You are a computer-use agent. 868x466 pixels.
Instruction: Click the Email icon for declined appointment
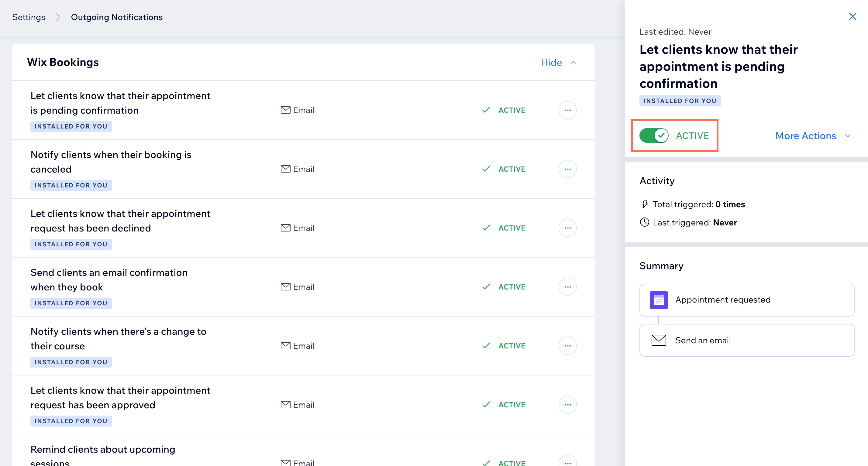[x=285, y=228]
